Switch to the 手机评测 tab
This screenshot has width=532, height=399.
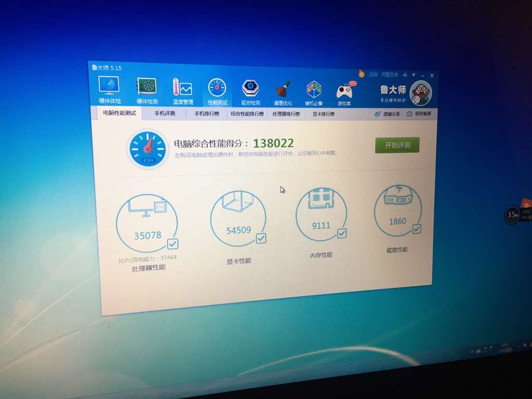pyautogui.click(x=165, y=113)
